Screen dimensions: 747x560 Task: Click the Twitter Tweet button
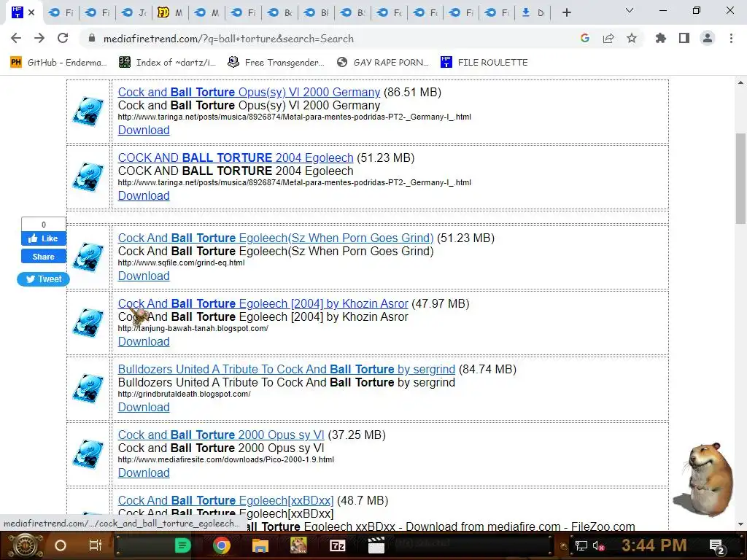(43, 279)
